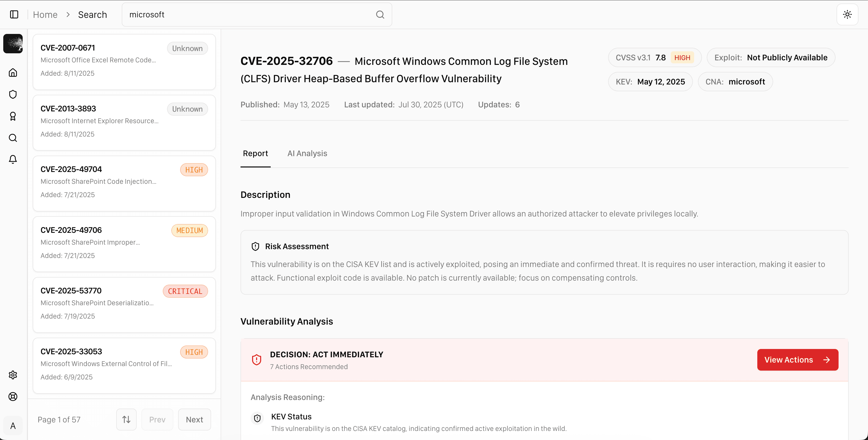868x440 pixels.
Task: Open Home from the left sidebar icon
Action: coord(13,73)
